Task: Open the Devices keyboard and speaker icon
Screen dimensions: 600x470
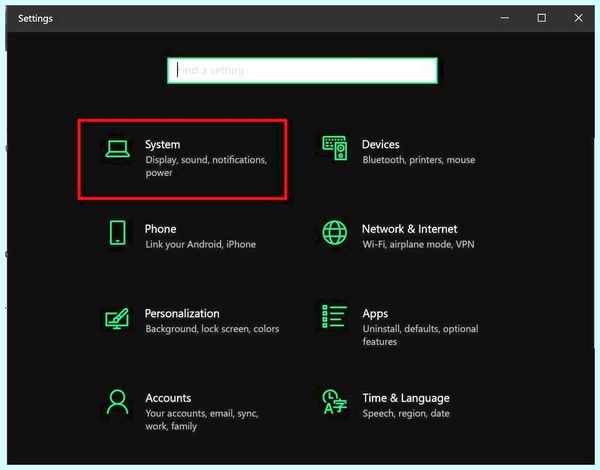Action: 335,148
